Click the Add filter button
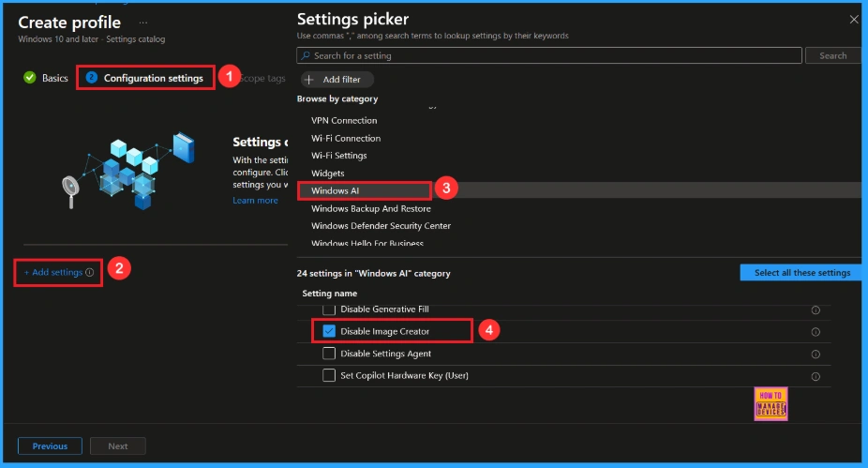 click(x=337, y=79)
